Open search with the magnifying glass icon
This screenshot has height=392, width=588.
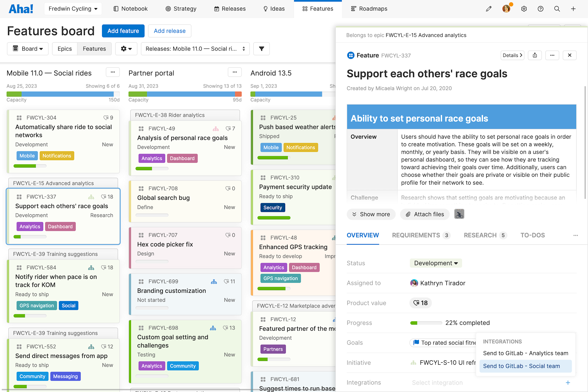tap(557, 9)
